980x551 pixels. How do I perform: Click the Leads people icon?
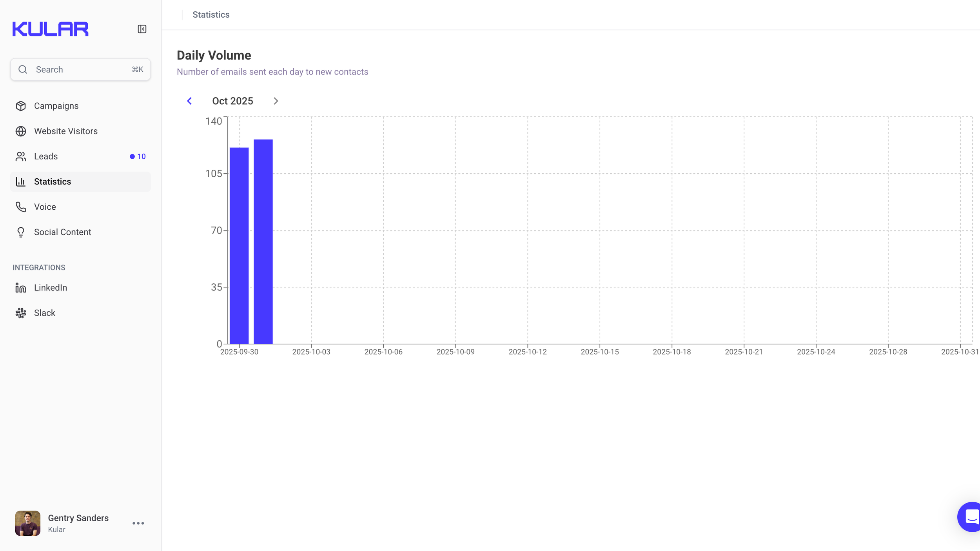tap(21, 156)
